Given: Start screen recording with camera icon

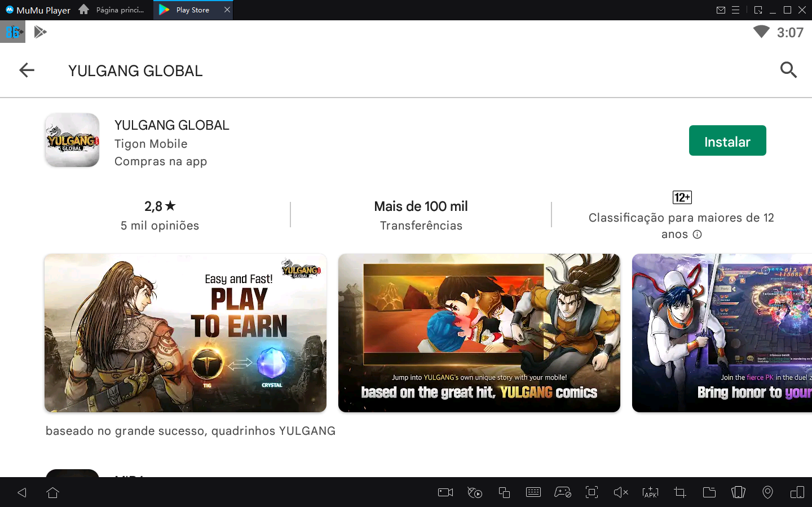Looking at the screenshot, I should click(x=445, y=492).
